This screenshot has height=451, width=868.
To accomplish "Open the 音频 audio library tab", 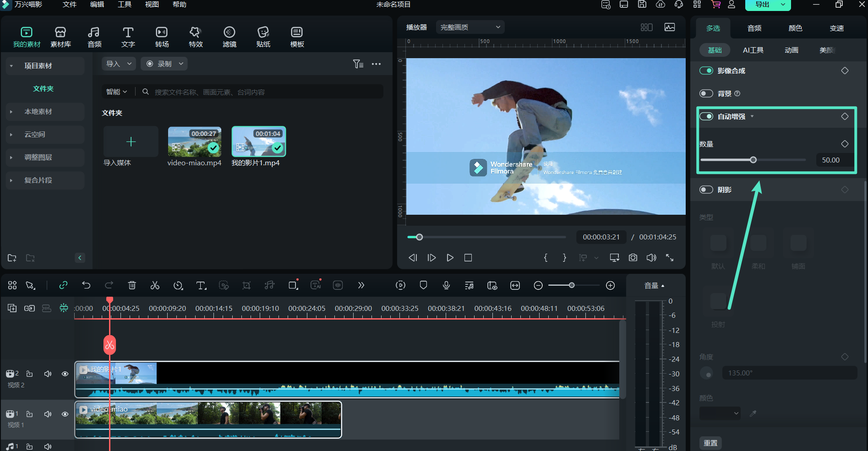I will pyautogui.click(x=94, y=37).
